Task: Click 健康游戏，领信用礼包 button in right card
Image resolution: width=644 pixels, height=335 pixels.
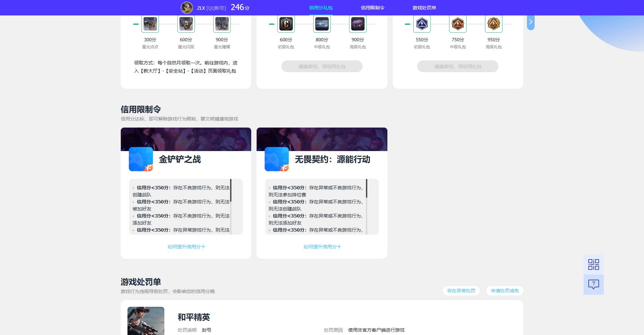Action: coord(458,66)
